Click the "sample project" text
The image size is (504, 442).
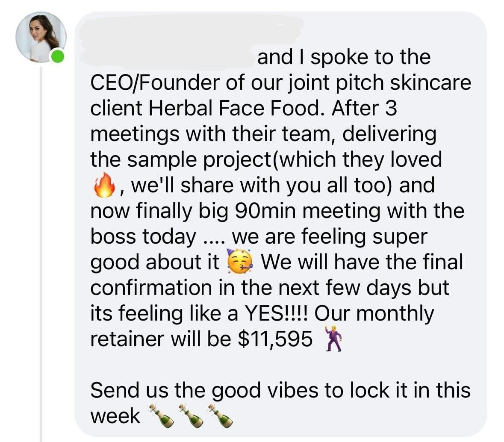pyautogui.click(x=181, y=159)
